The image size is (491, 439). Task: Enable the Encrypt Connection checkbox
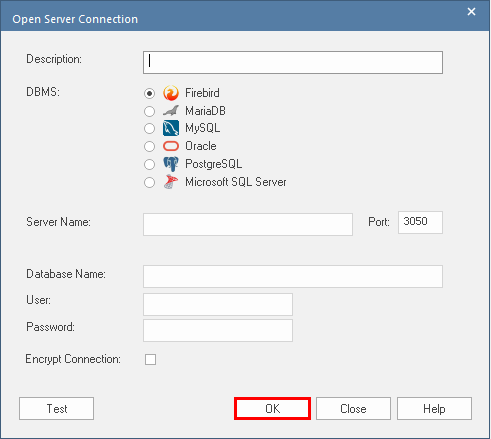(x=150, y=359)
